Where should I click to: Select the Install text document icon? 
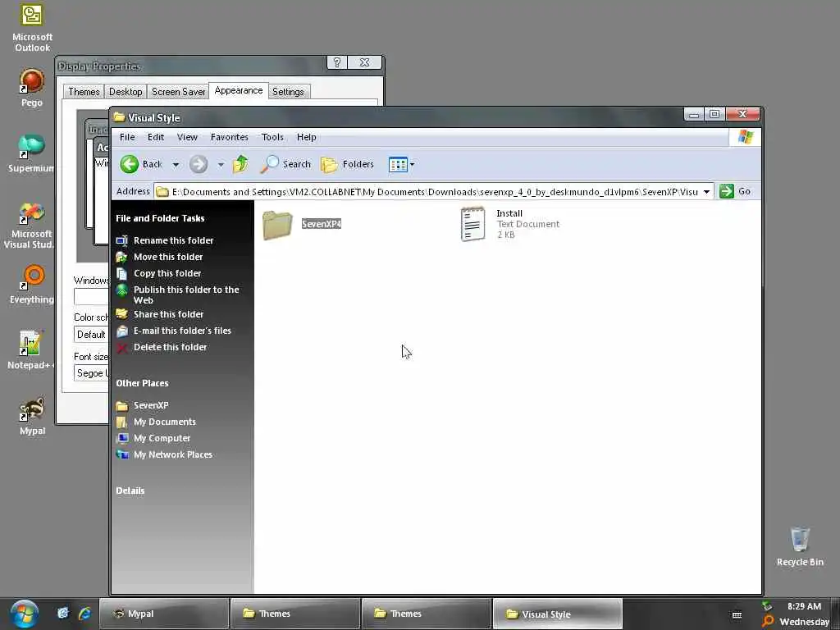[472, 224]
